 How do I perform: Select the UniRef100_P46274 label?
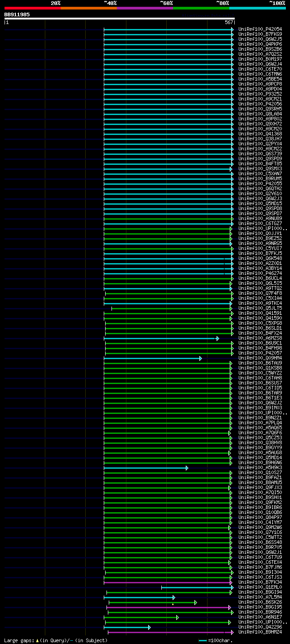pos(260,274)
